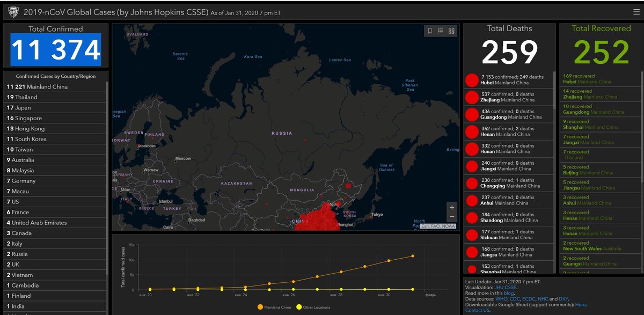The height and width of the screenshot is (315, 644).
Task: Select '16 Singapore' in country list
Action: point(54,118)
